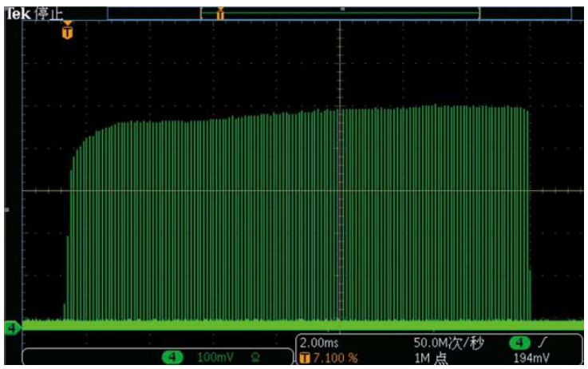Click the 2.00ms timebase readout

click(x=319, y=343)
